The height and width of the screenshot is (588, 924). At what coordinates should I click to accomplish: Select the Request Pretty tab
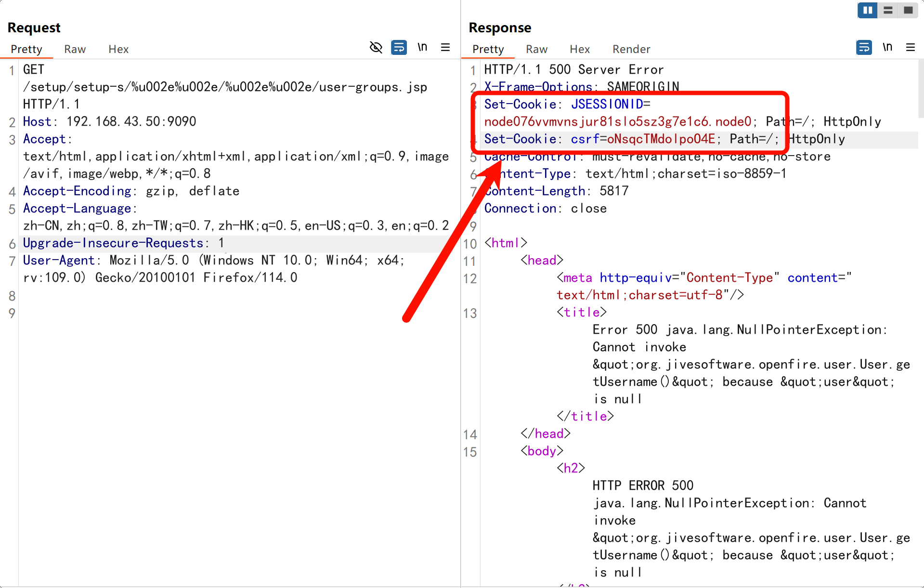(26, 49)
